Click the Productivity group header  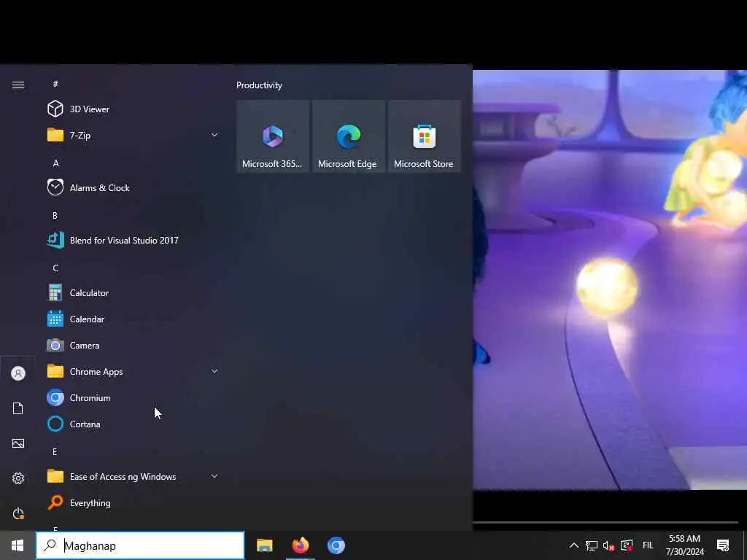coord(259,85)
